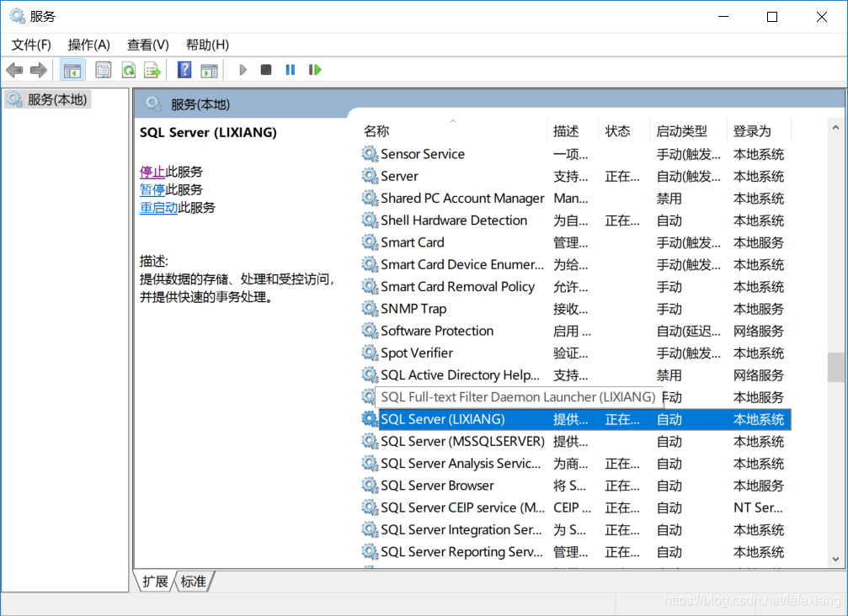The height and width of the screenshot is (616, 848).
Task: Click the Refresh toolbar icon
Action: (129, 70)
